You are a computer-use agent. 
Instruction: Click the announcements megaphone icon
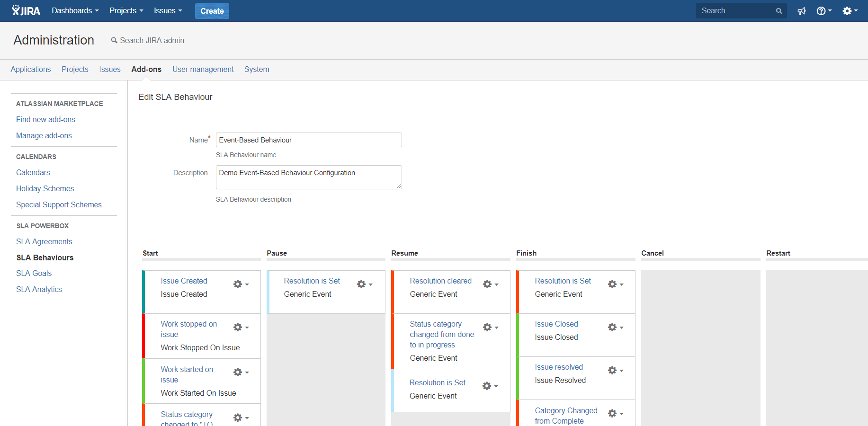pos(801,10)
